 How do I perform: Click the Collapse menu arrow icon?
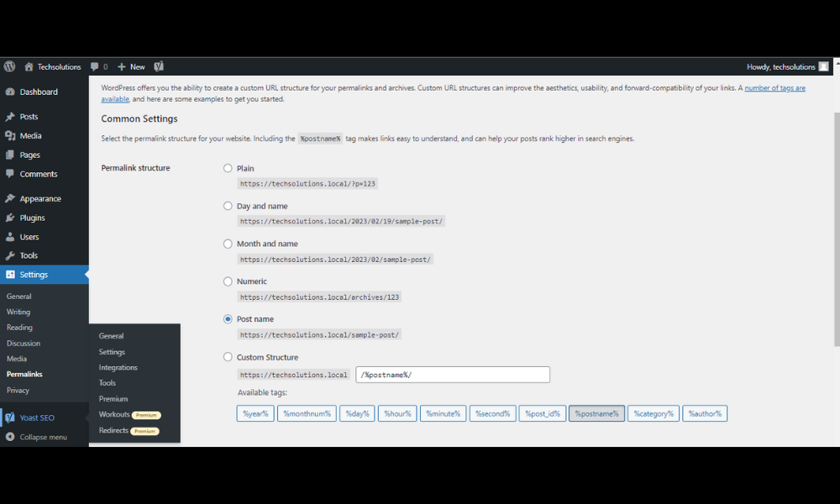[x=10, y=437]
